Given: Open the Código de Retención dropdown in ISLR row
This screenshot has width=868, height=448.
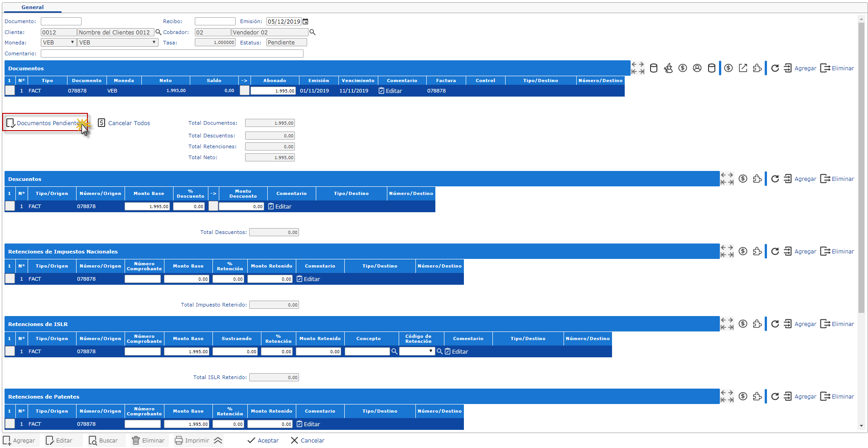Looking at the screenshot, I should tap(417, 351).
